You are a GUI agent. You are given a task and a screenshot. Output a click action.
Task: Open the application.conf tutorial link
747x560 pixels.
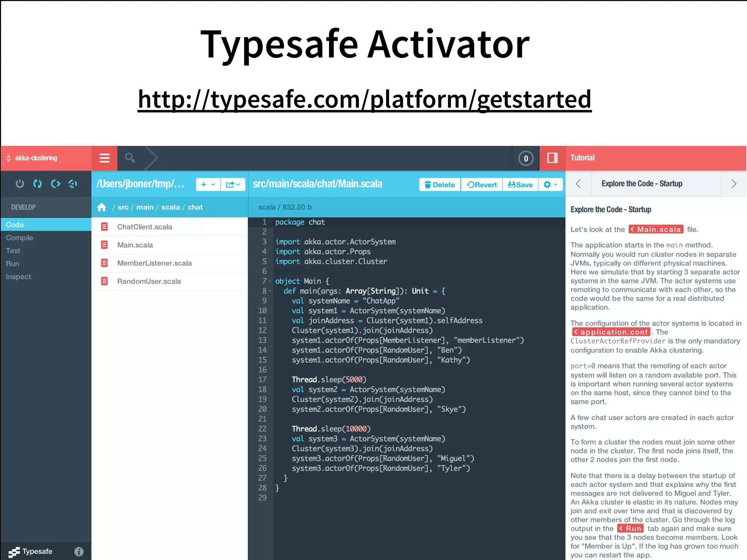(x=611, y=332)
